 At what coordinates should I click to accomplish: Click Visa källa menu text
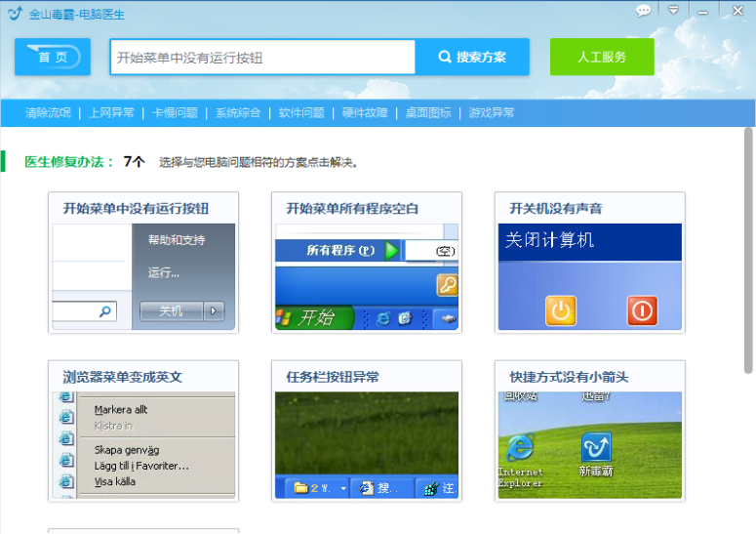click(x=115, y=482)
